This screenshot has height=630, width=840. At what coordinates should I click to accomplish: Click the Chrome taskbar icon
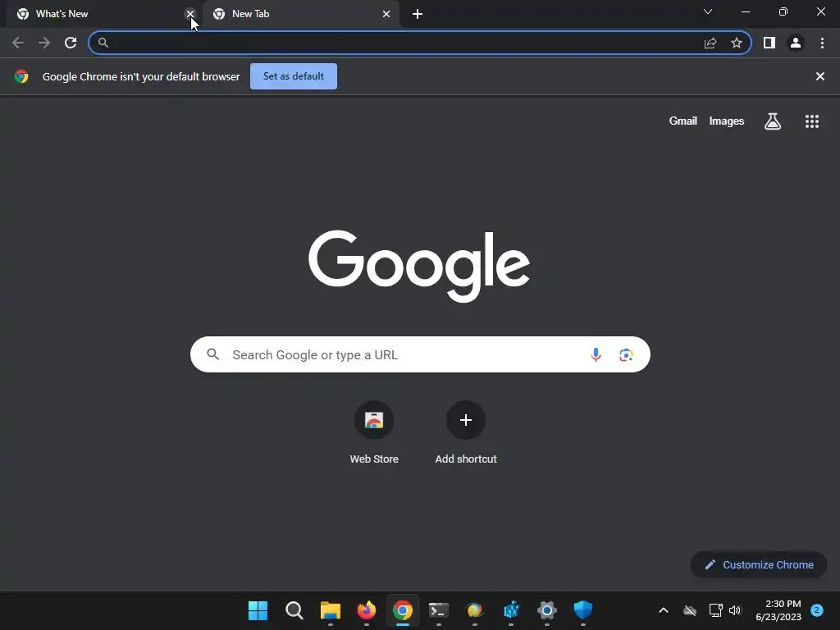(x=402, y=610)
